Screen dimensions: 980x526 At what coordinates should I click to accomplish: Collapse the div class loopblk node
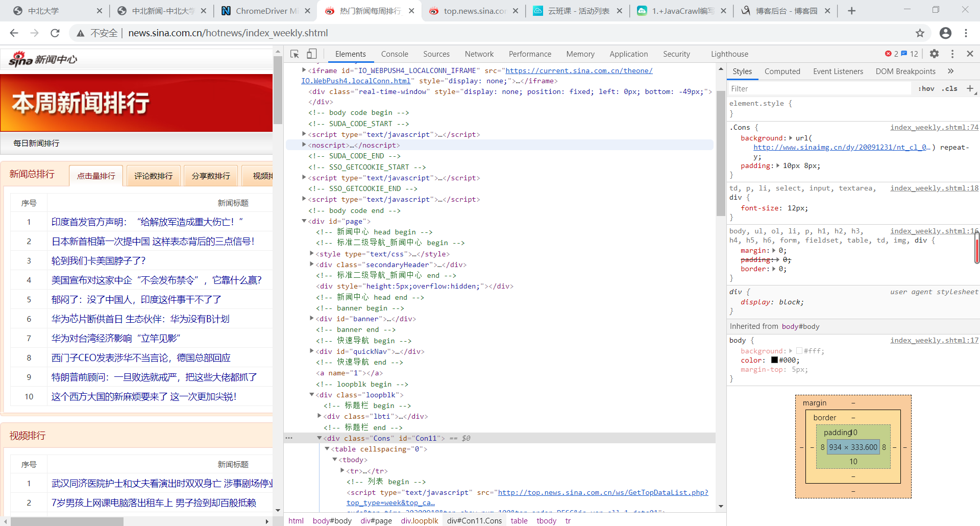[x=312, y=395]
